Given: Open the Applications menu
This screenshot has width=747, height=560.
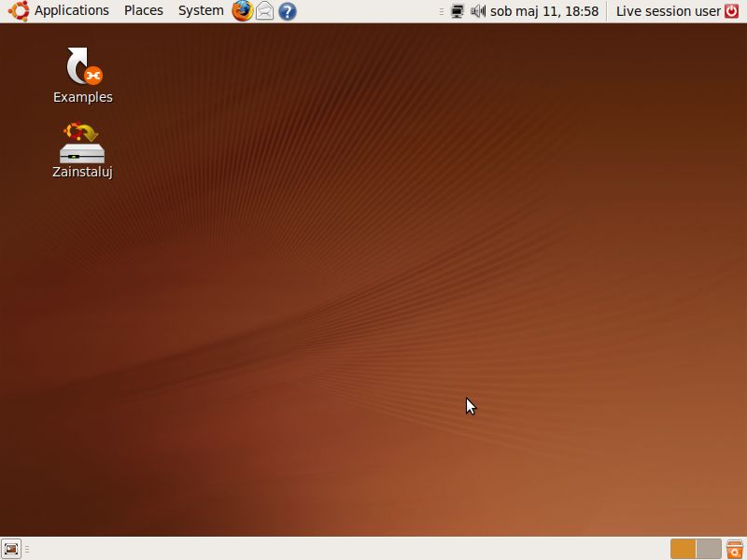Looking at the screenshot, I should pos(72,10).
